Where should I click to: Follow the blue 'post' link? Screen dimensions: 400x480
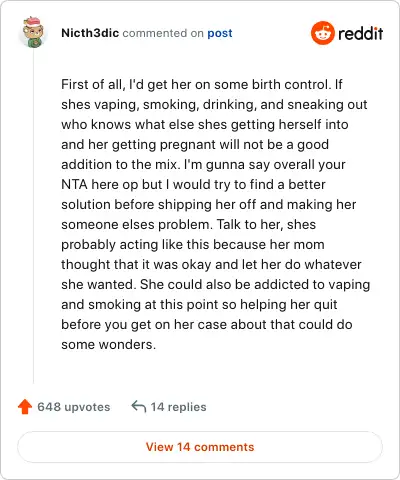(220, 33)
